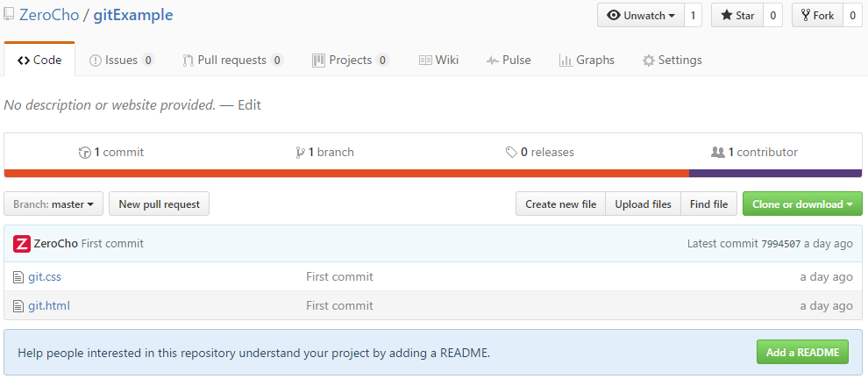Click the ZeroCho red avatar image
868x379 pixels.
point(22,244)
